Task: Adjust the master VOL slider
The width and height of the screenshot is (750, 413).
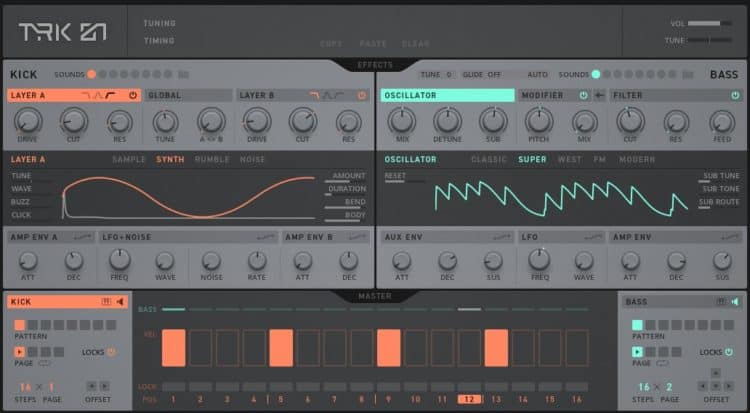Action: pyautogui.click(x=710, y=23)
